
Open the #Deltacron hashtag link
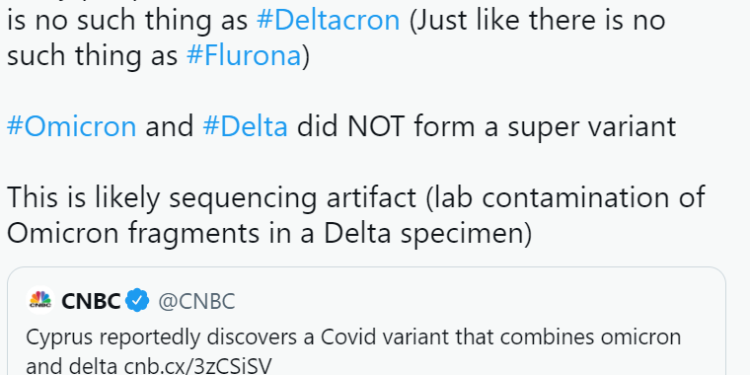(328, 21)
